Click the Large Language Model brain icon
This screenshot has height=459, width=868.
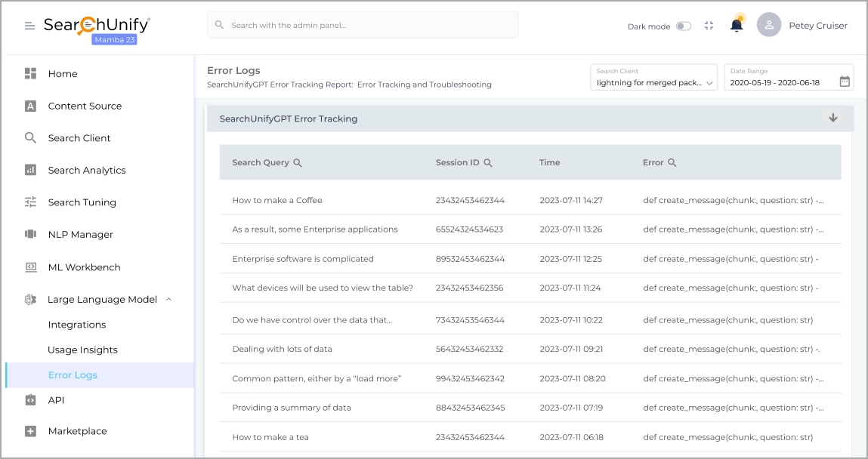30,299
